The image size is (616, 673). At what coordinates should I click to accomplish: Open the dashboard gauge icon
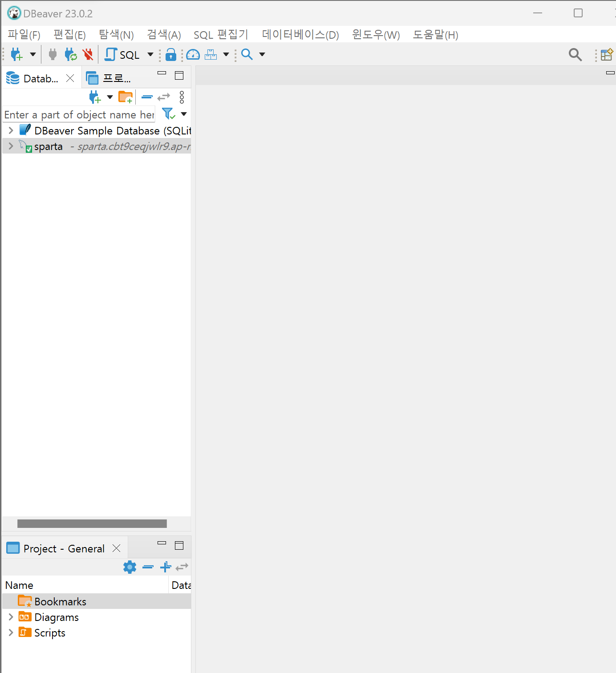pyautogui.click(x=193, y=54)
